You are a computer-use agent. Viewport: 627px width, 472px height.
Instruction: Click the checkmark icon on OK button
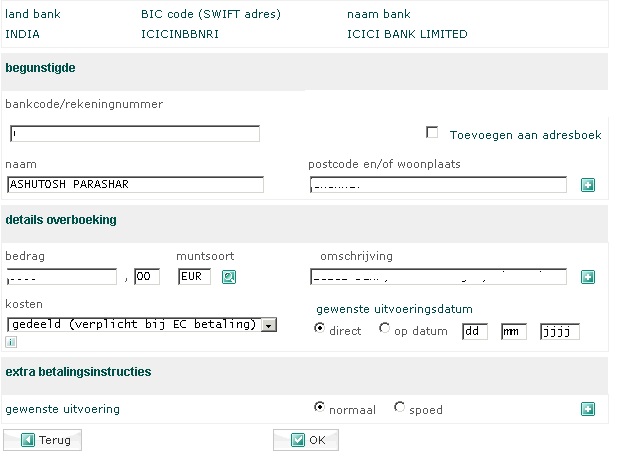(x=297, y=440)
